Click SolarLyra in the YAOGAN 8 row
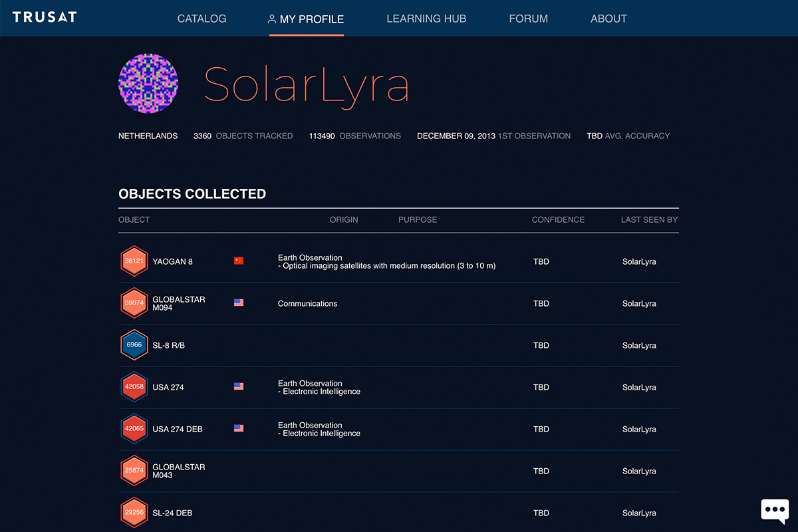Viewport: 798px width, 532px height. tap(639, 262)
